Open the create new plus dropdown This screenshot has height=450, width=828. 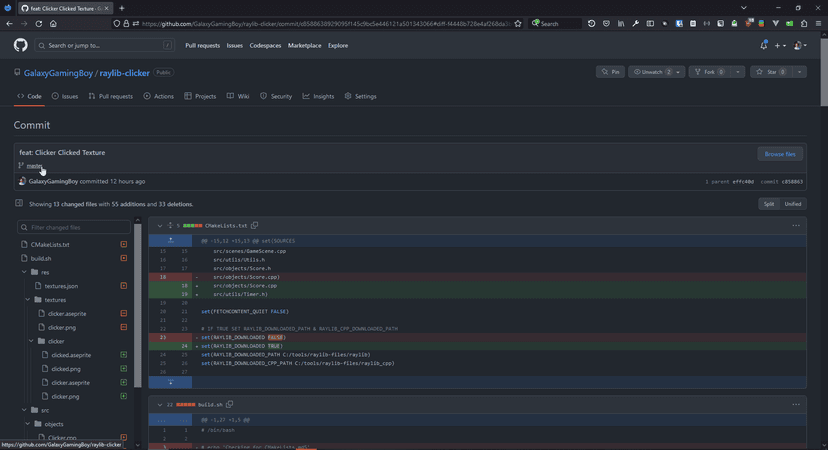[x=780, y=45]
